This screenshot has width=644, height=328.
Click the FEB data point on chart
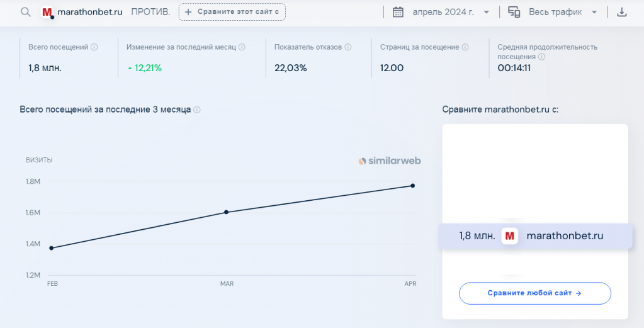click(x=52, y=248)
